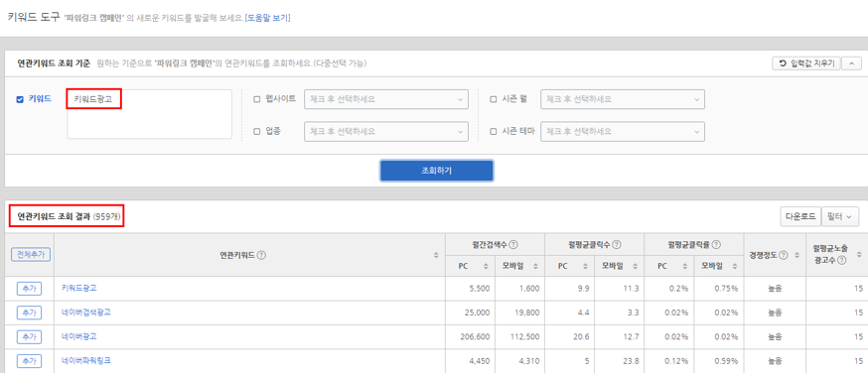Click help icon beside 월평균클릭률 header
The height and width of the screenshot is (373, 868).
(716, 244)
